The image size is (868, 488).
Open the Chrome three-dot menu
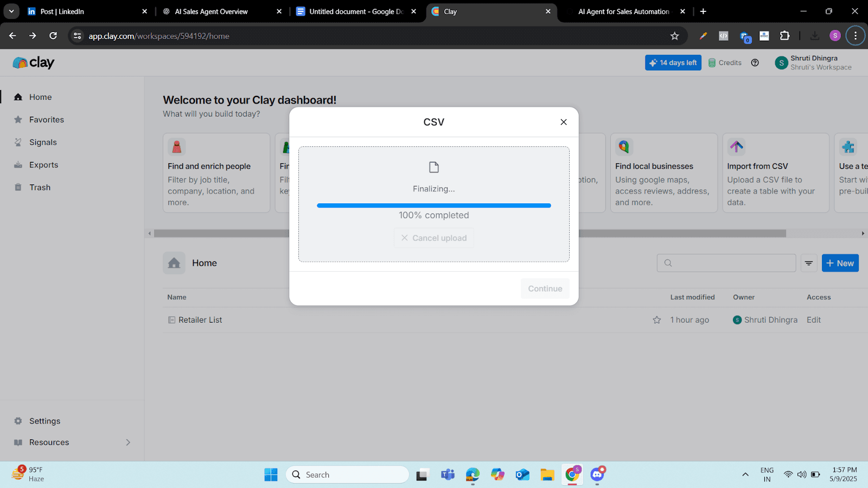[x=856, y=36]
